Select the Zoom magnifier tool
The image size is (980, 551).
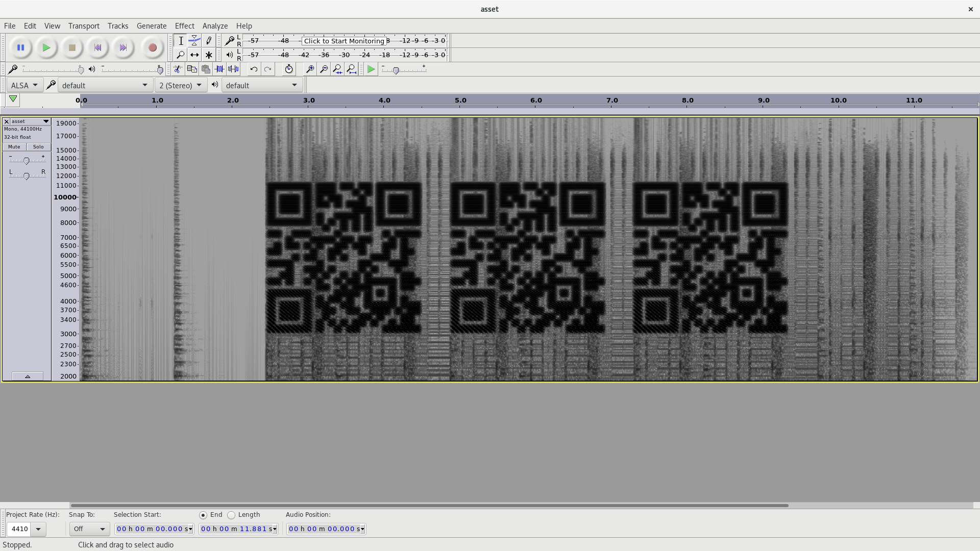pos(180,55)
